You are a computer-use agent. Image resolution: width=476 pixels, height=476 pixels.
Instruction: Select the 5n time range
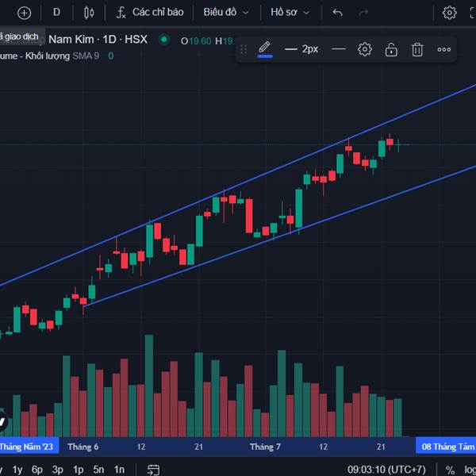pyautogui.click(x=98, y=470)
